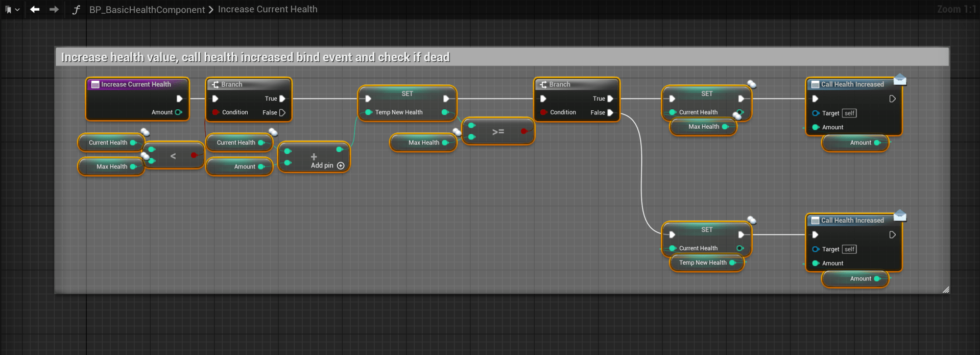The width and height of the screenshot is (980, 355).
Task: Click the Amount output pin on entry node
Action: point(178,112)
